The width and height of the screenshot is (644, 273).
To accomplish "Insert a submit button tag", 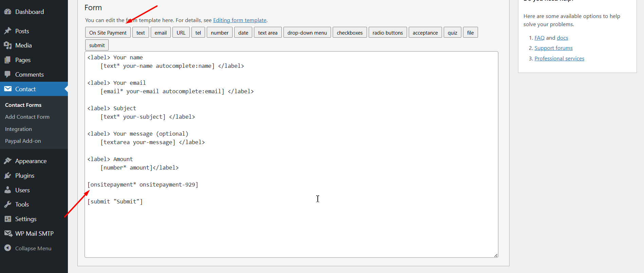I will pyautogui.click(x=97, y=45).
